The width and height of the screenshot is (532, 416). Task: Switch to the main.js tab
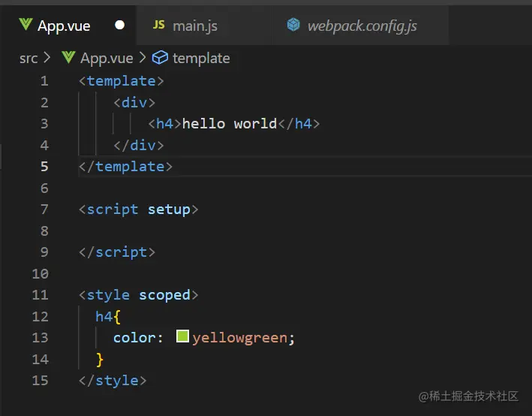[194, 26]
